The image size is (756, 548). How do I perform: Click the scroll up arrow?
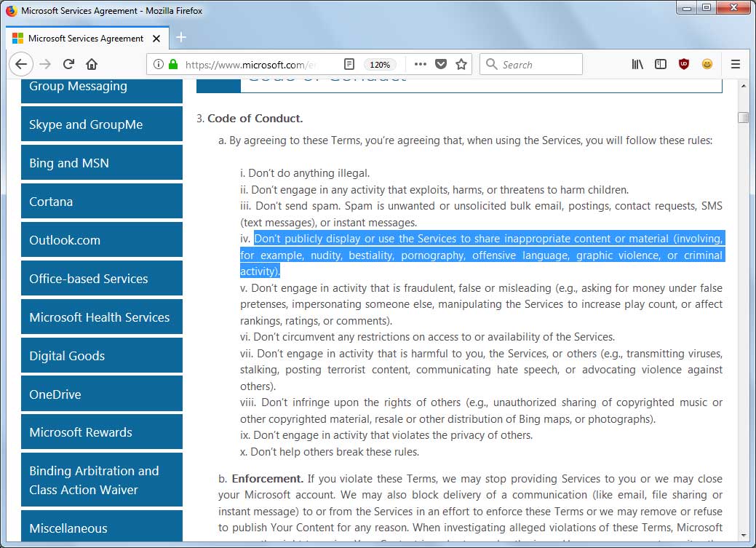744,86
